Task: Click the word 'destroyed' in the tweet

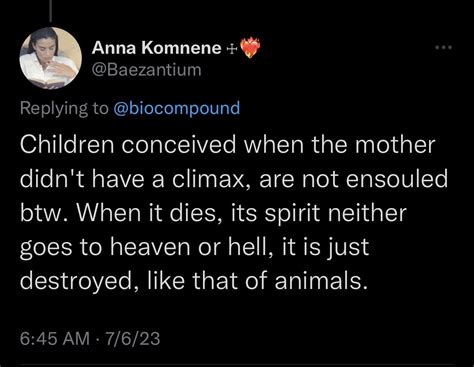Action: [76, 281]
